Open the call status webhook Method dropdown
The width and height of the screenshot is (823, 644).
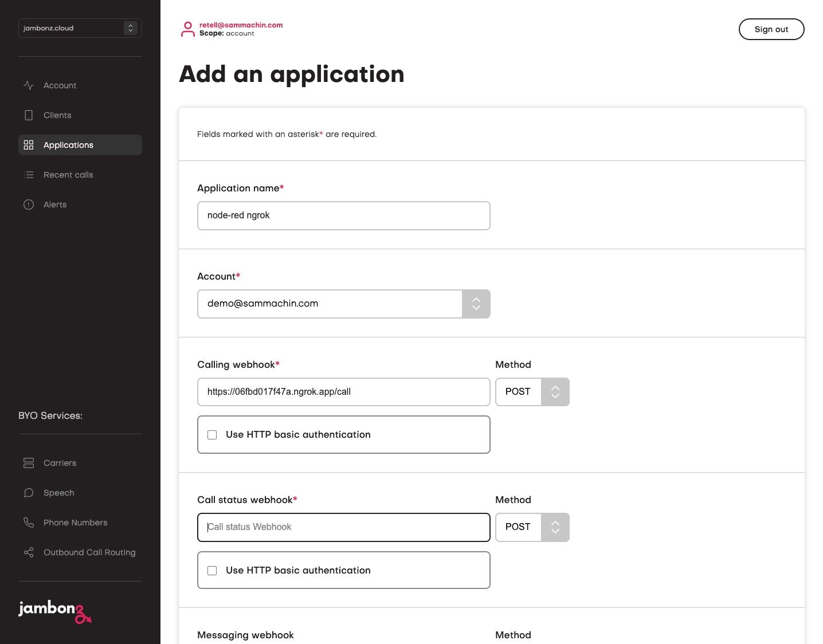tap(532, 527)
